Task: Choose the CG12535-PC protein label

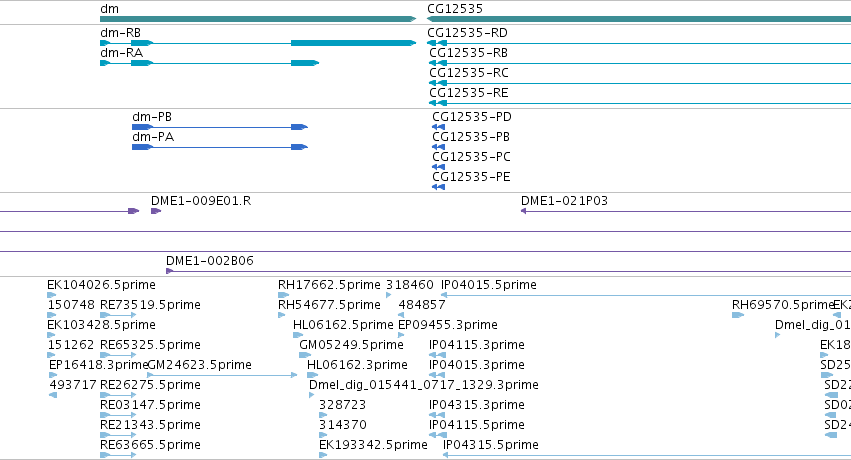Action: (x=471, y=157)
